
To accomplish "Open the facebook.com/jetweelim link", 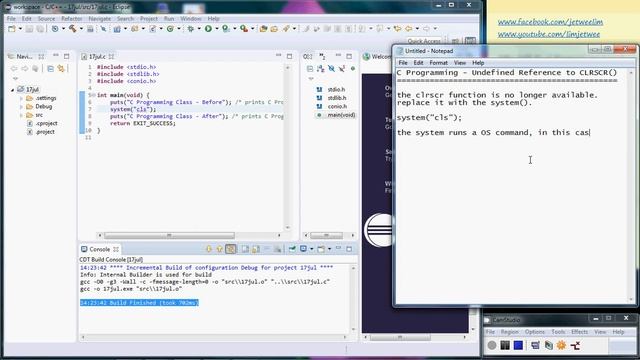I will pos(550,22).
